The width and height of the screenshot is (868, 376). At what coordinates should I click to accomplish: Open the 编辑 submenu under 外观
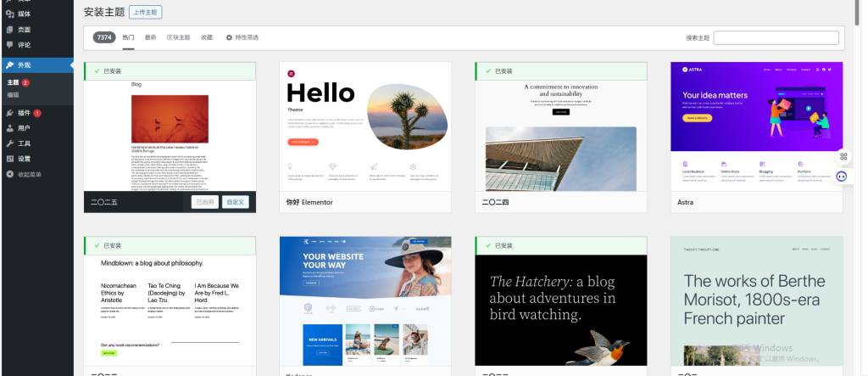pos(13,95)
